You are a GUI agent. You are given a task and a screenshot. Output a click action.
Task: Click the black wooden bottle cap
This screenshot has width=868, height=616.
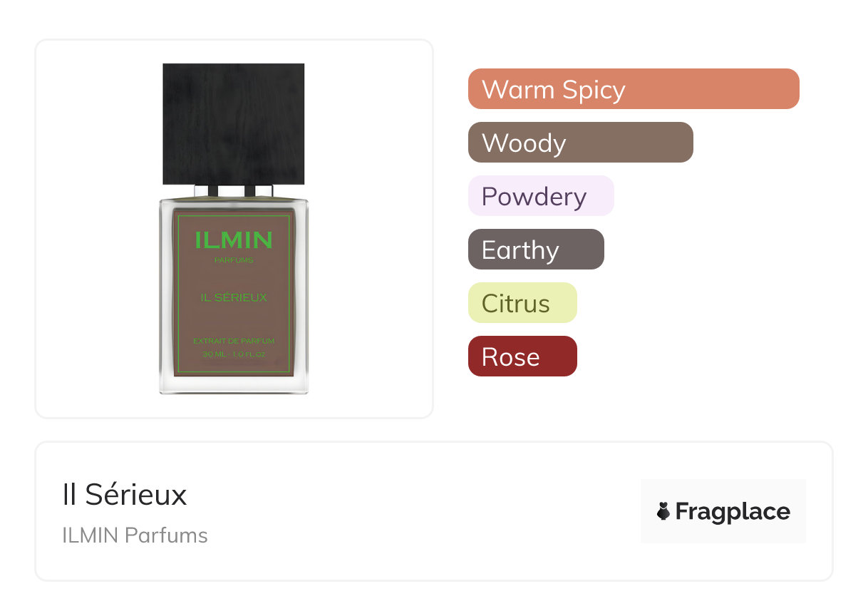click(233, 123)
